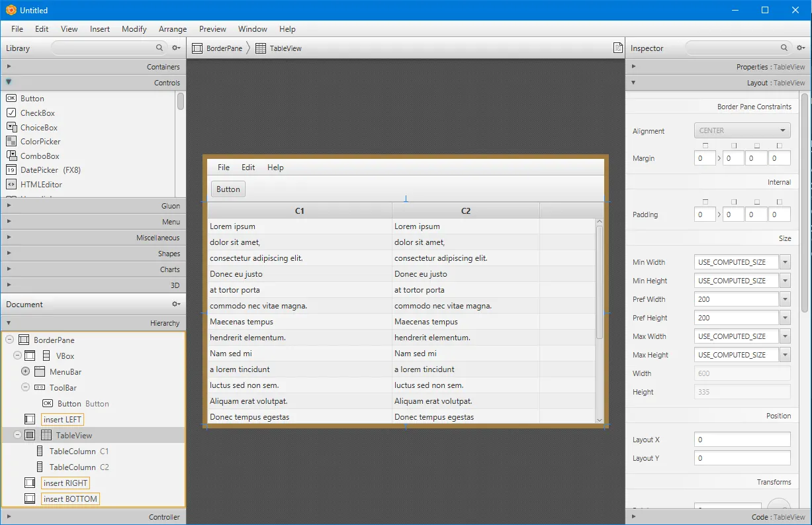Select the DatePicker calendar icon in Library
The height and width of the screenshot is (525, 812).
click(x=11, y=169)
